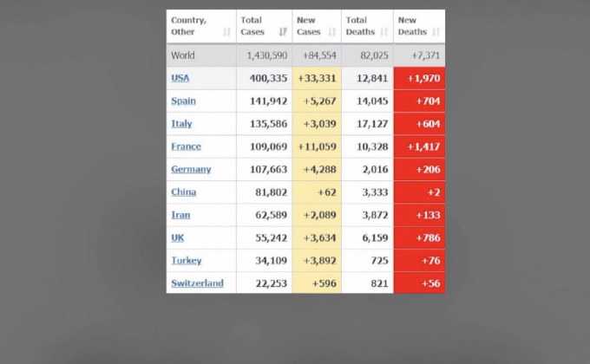Sort Total Cases using descending arrow icon
This screenshot has width=590, height=364.
click(x=283, y=32)
